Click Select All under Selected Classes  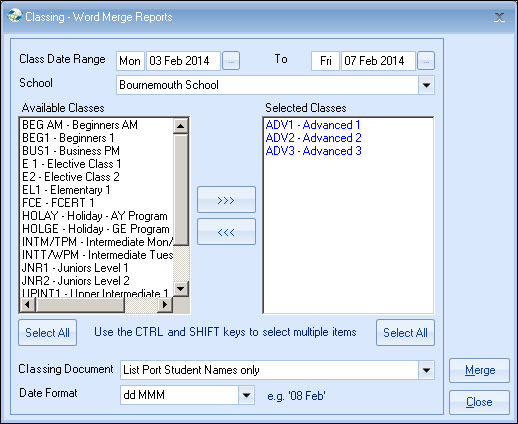[x=405, y=333]
